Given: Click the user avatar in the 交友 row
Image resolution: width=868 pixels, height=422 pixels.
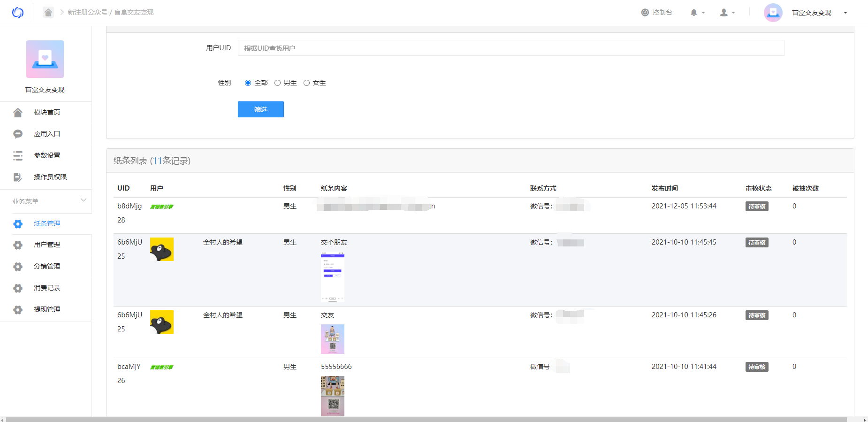Looking at the screenshot, I should (x=162, y=322).
